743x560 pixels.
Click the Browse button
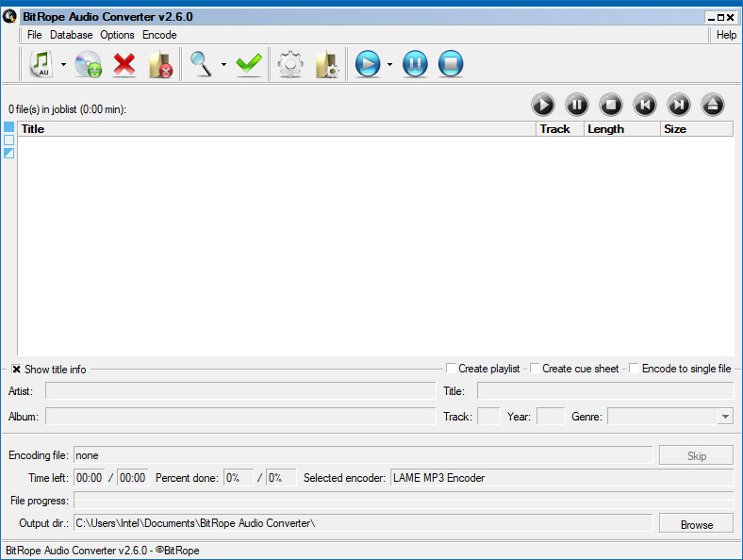[x=696, y=524]
